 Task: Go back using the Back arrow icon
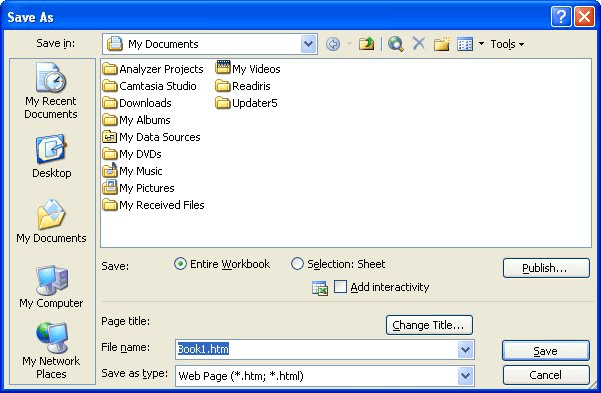333,44
